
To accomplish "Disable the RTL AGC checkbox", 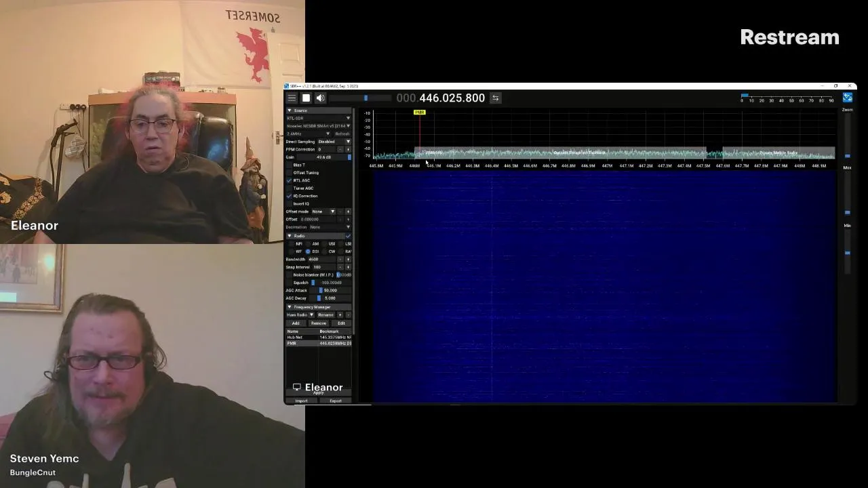I will (289, 180).
